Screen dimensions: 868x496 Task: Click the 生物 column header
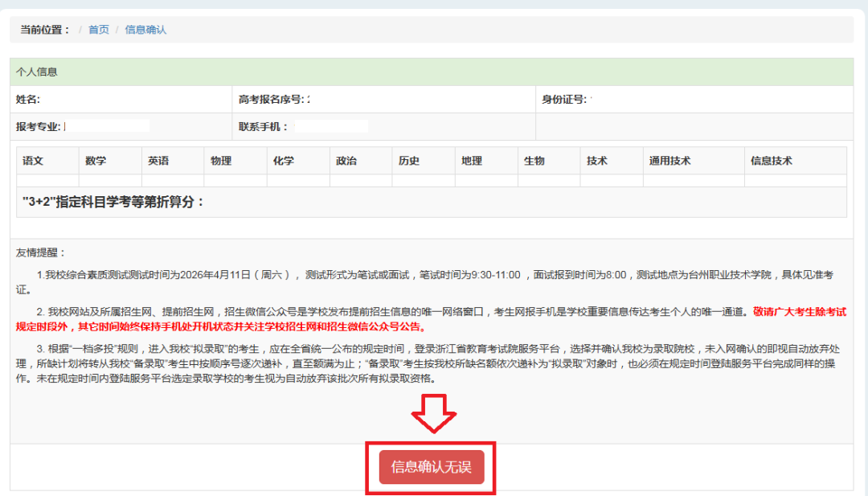tap(534, 161)
